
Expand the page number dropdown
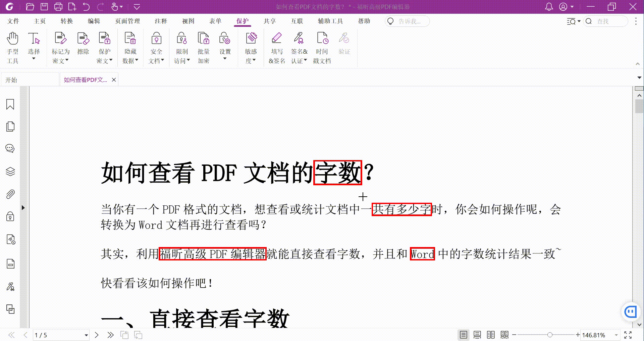coord(86,335)
